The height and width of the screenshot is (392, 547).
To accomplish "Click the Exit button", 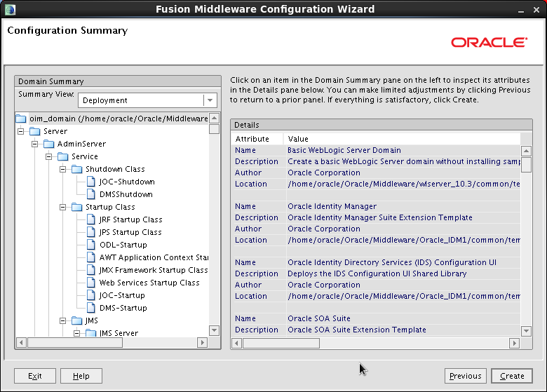I will (35, 376).
